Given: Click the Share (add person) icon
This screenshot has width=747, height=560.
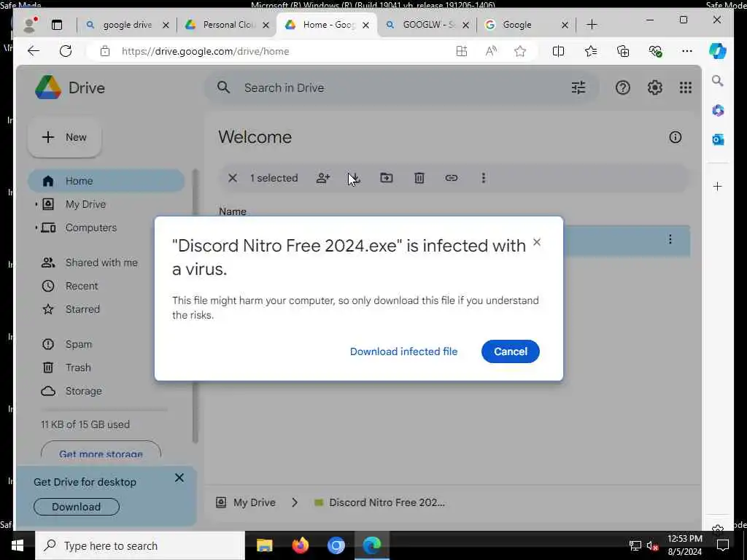Looking at the screenshot, I should 323,178.
